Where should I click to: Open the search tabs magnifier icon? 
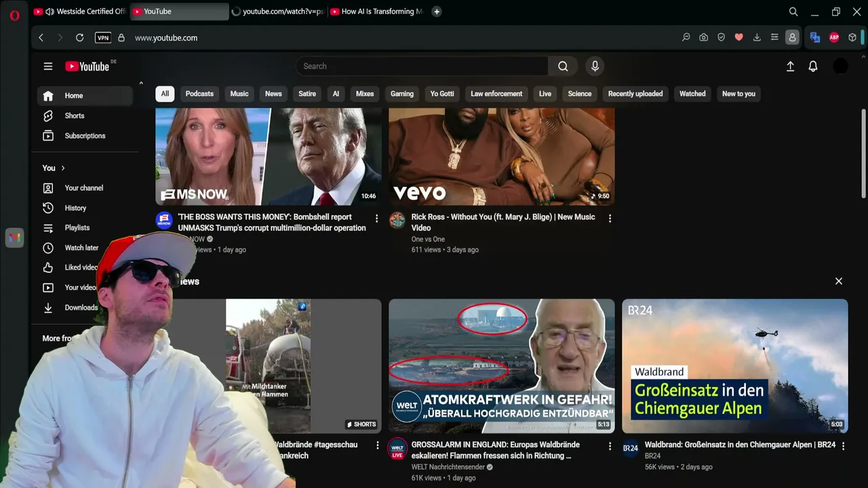[x=793, y=12]
